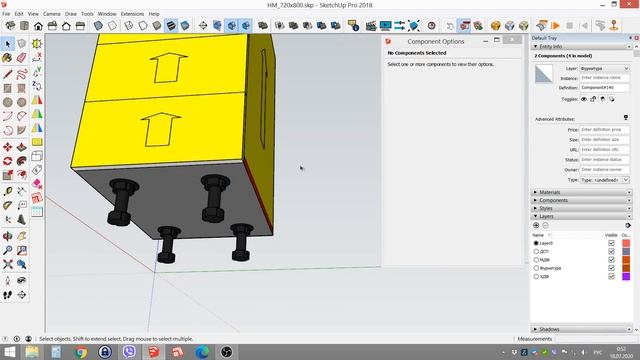This screenshot has height=360, width=640.
Task: Toggle Hidden eye icon in Entity Info
Action: pos(584,99)
